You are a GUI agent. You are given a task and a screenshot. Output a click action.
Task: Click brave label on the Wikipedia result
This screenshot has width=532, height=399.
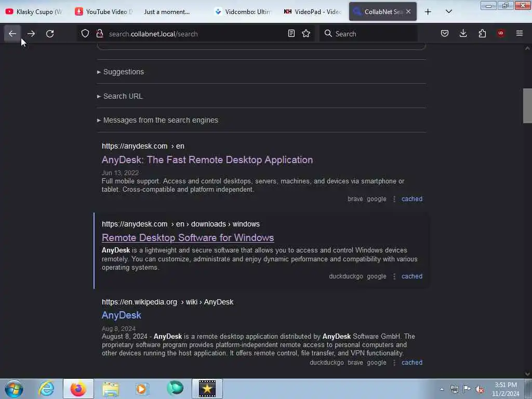coord(355,362)
